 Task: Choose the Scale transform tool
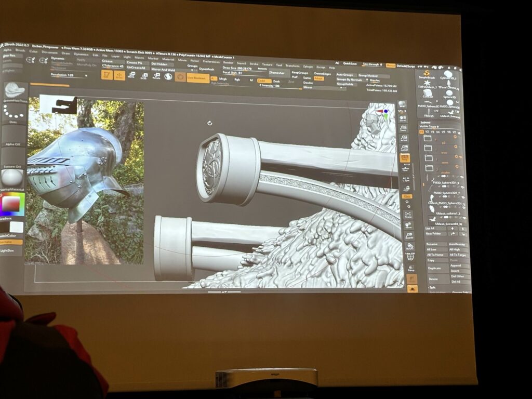coord(144,76)
